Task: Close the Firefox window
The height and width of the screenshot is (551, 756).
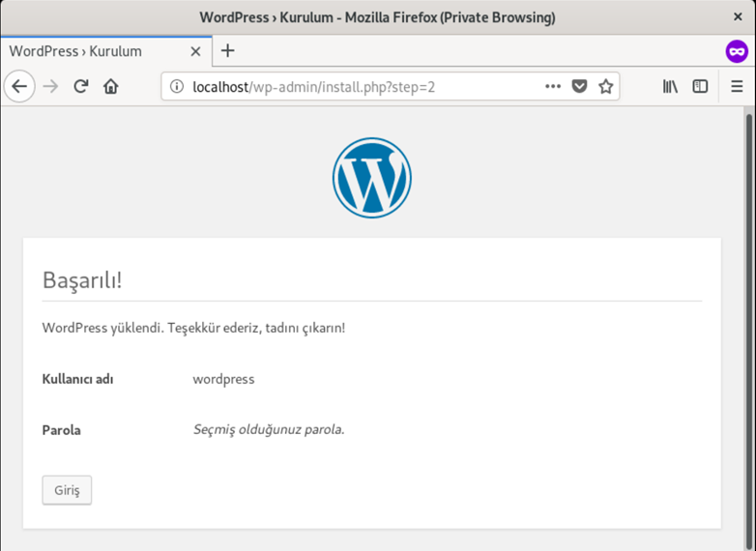Action: 738,16
